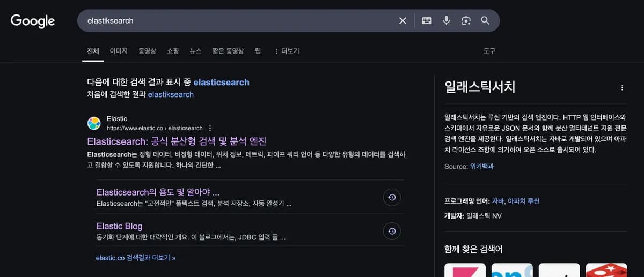Clear the search box with X icon

402,20
